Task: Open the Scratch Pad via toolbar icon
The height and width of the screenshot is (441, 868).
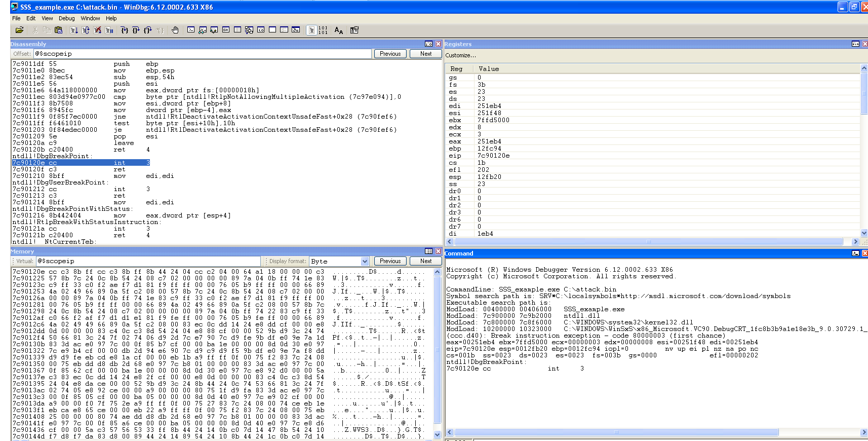Action: (x=272, y=30)
